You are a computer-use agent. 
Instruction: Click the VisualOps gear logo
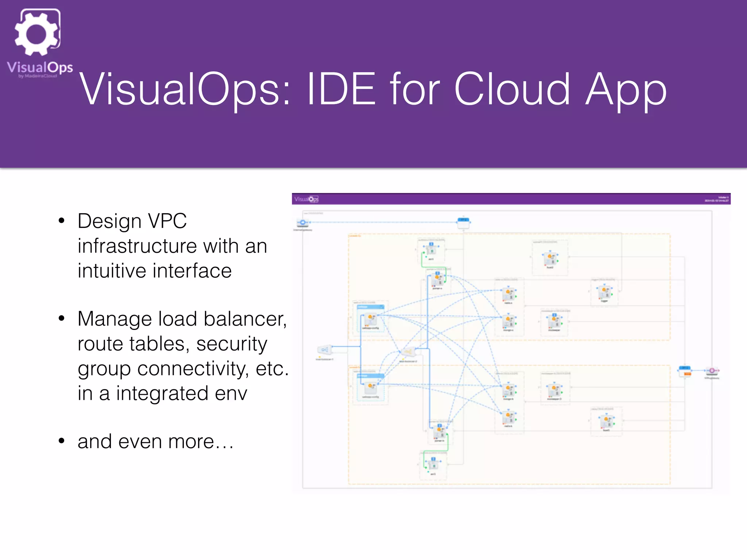click(38, 32)
